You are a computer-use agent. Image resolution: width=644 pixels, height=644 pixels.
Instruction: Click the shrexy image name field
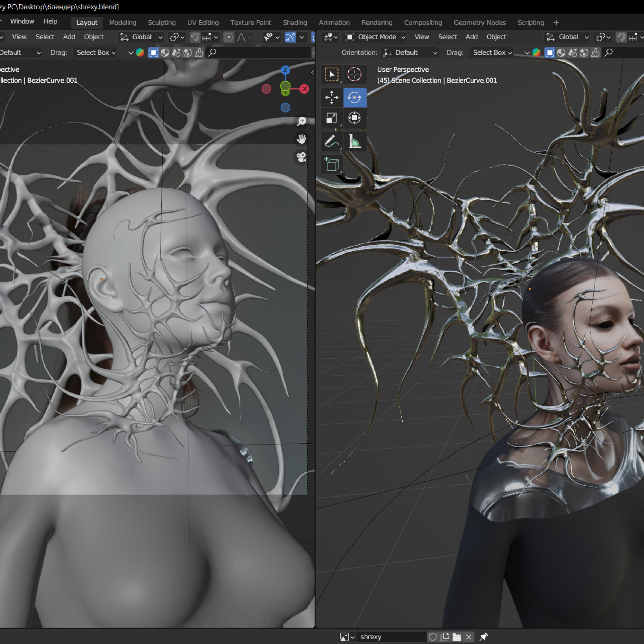coord(391,637)
